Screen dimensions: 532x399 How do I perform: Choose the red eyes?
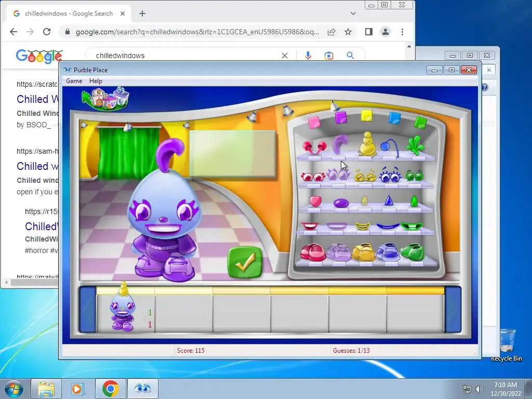313,177
